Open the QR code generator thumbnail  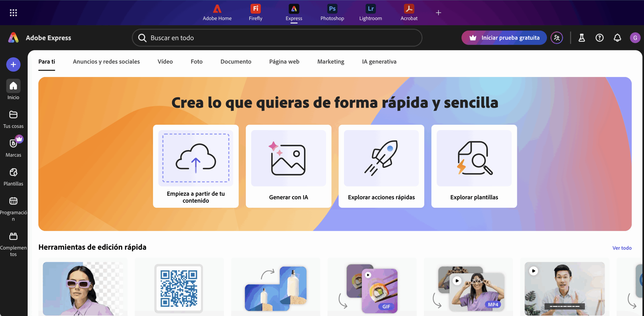coord(179,288)
